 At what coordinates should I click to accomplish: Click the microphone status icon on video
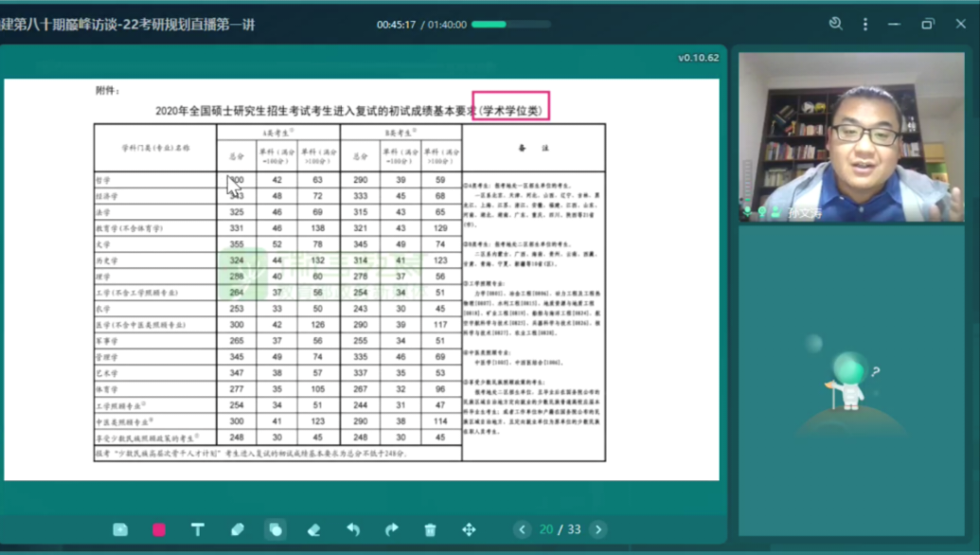[x=747, y=212]
